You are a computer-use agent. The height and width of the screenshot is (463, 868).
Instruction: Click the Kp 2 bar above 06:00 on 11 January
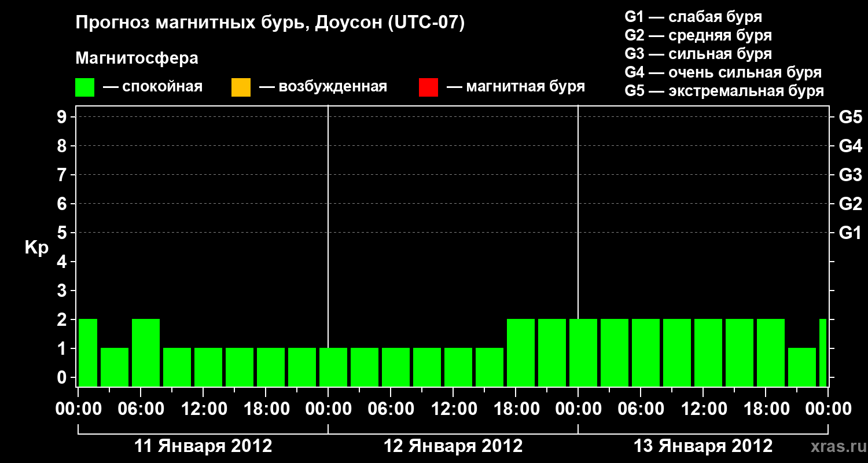(146, 352)
